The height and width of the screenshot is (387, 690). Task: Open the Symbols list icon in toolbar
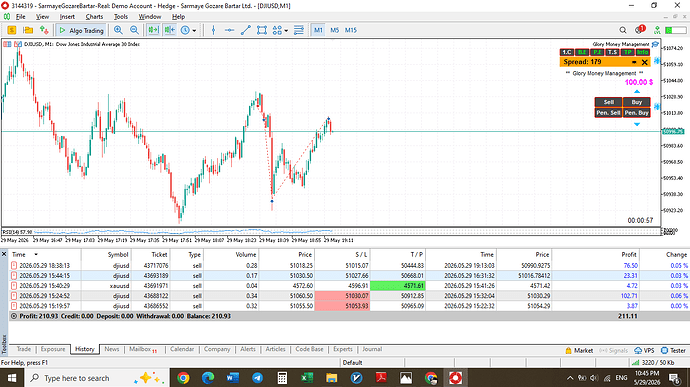(12, 30)
